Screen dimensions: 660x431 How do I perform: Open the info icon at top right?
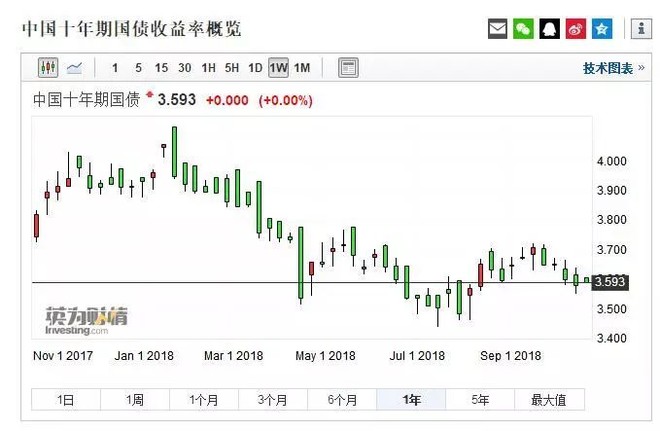tap(637, 29)
